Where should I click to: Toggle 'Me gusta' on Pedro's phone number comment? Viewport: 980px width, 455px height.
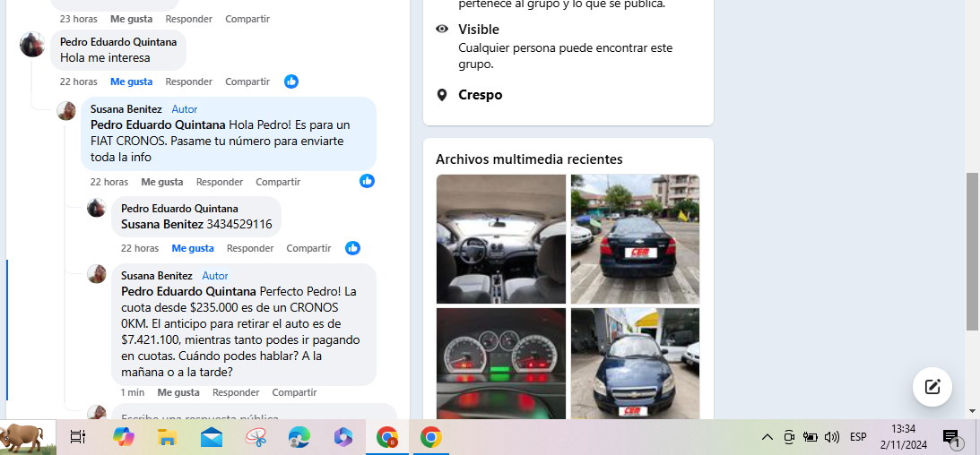point(193,248)
